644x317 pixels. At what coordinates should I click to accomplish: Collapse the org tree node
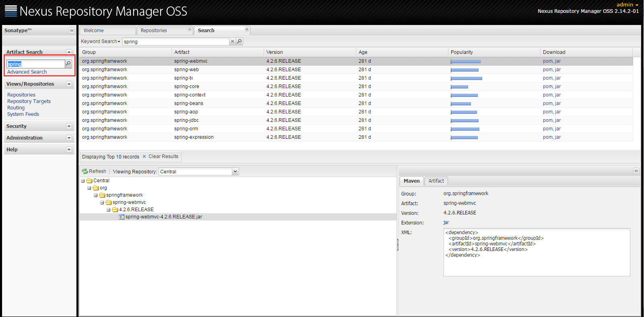click(x=89, y=188)
